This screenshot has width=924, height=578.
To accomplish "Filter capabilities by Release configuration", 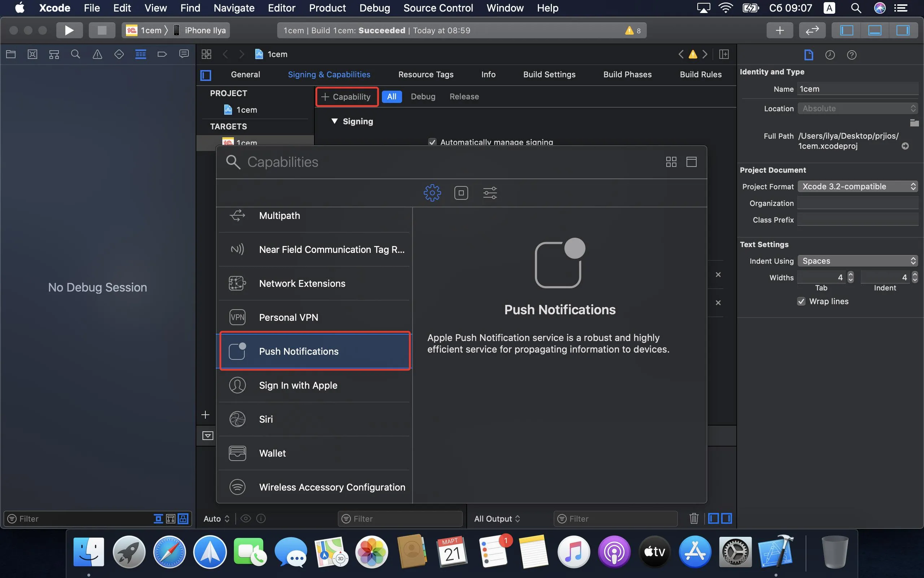I will pos(464,96).
